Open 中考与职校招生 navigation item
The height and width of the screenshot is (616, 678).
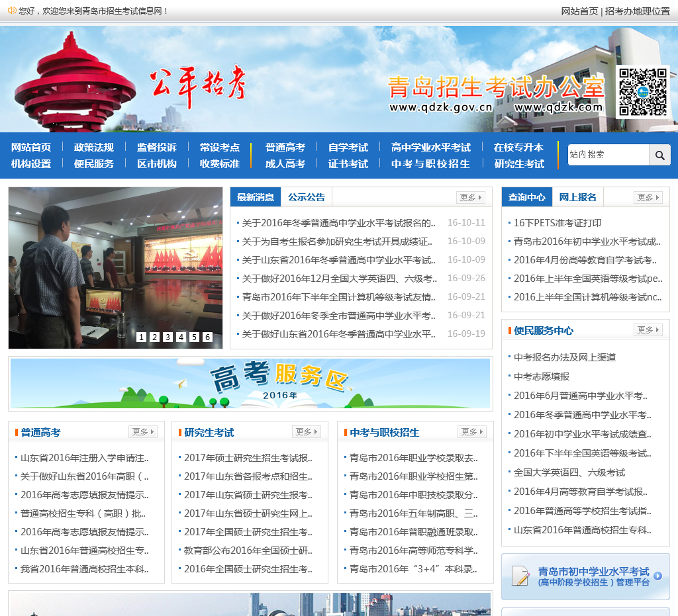coord(430,163)
